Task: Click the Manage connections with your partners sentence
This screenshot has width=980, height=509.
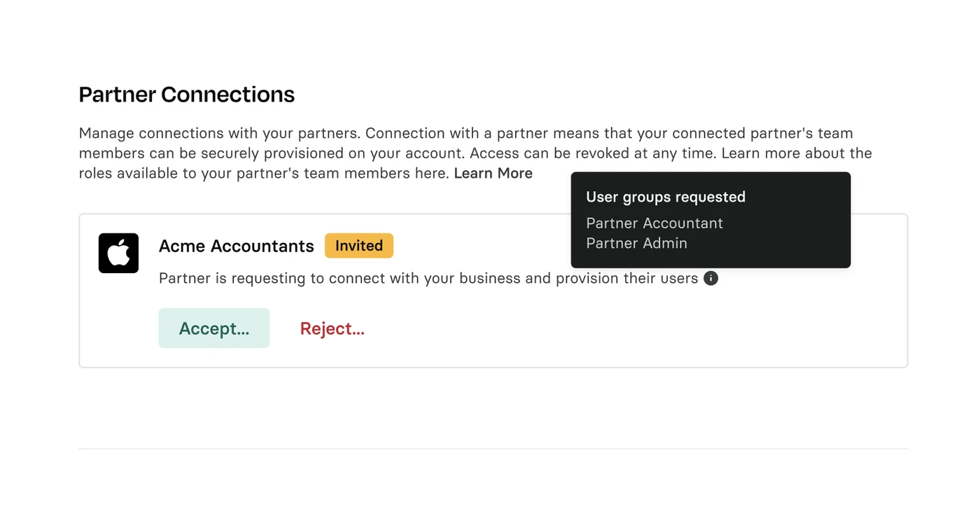Action: [220, 133]
